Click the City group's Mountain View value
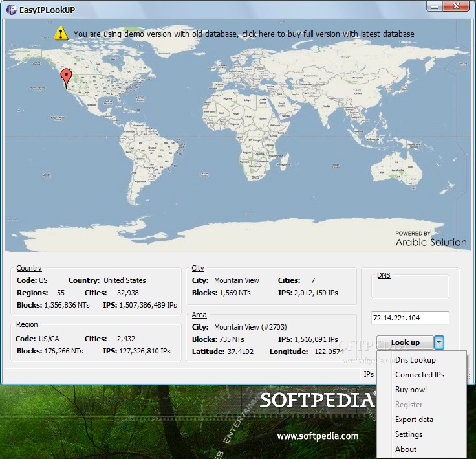 pos(237,280)
